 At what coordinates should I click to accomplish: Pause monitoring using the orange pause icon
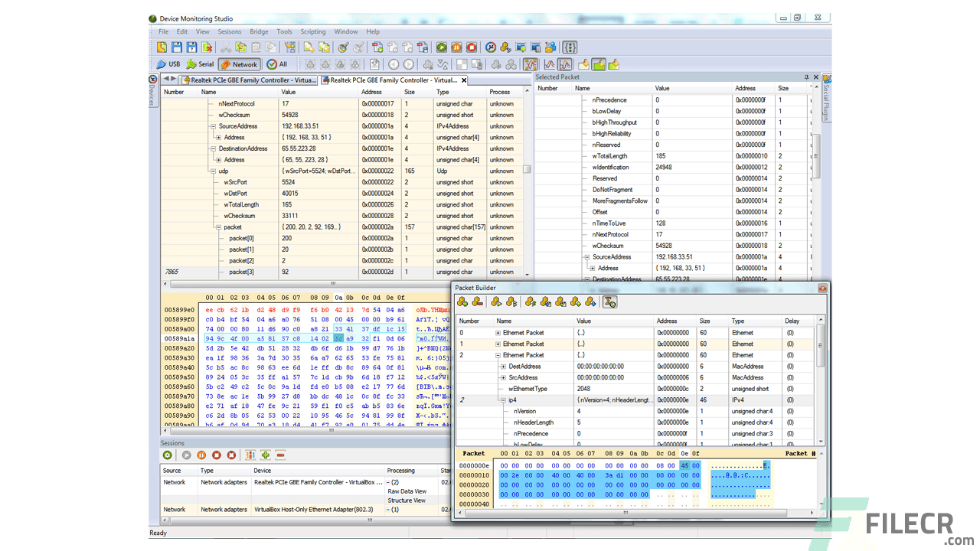pos(201,455)
